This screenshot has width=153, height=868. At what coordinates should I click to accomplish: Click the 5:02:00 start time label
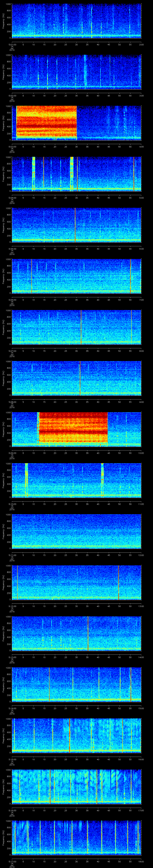pyautogui.click(x=12, y=96)
